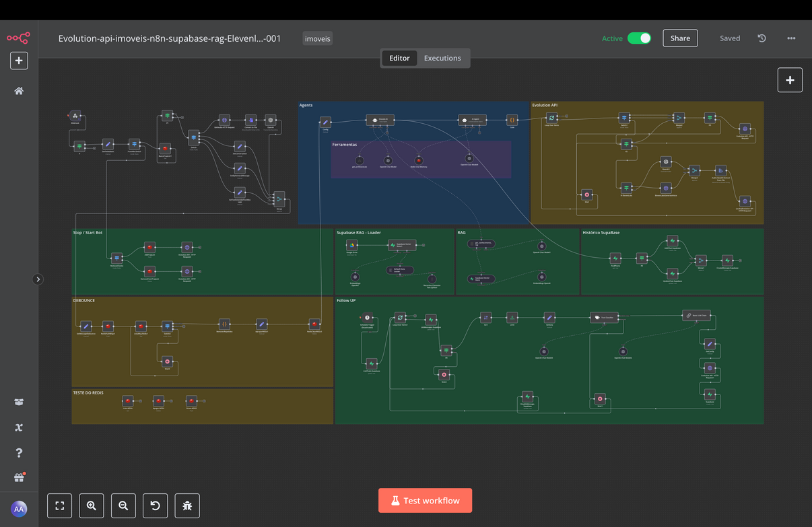Click the gift what's new icon
Screen dimensions: 812x527
(x=19, y=478)
